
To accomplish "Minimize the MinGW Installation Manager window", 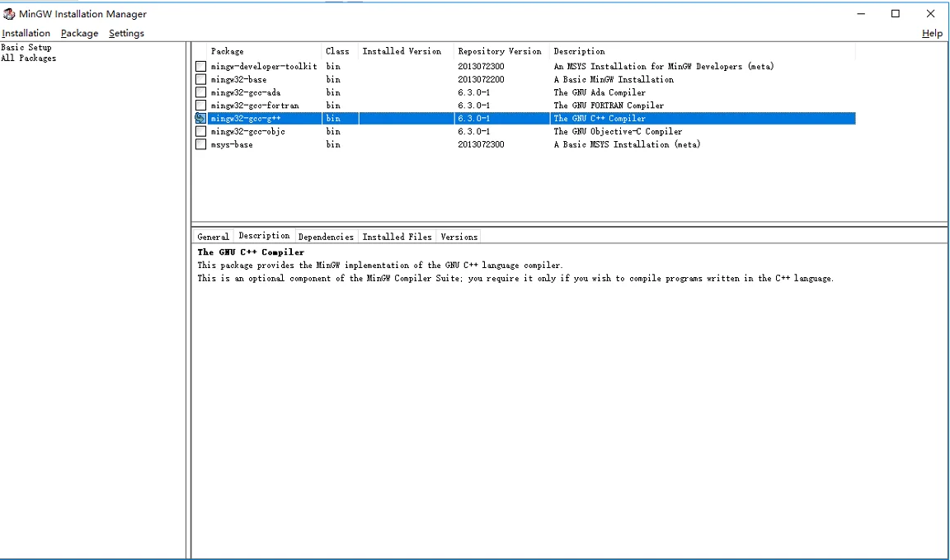I will click(x=860, y=14).
